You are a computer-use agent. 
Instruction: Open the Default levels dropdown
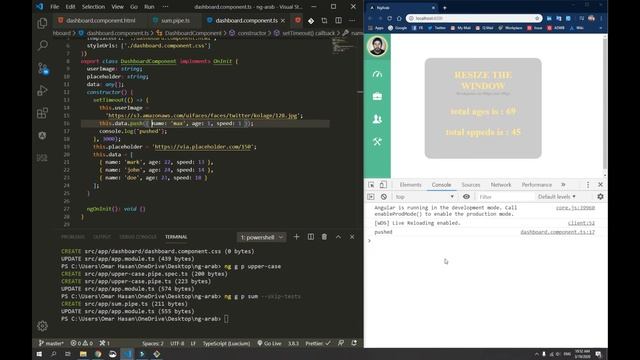click(557, 197)
